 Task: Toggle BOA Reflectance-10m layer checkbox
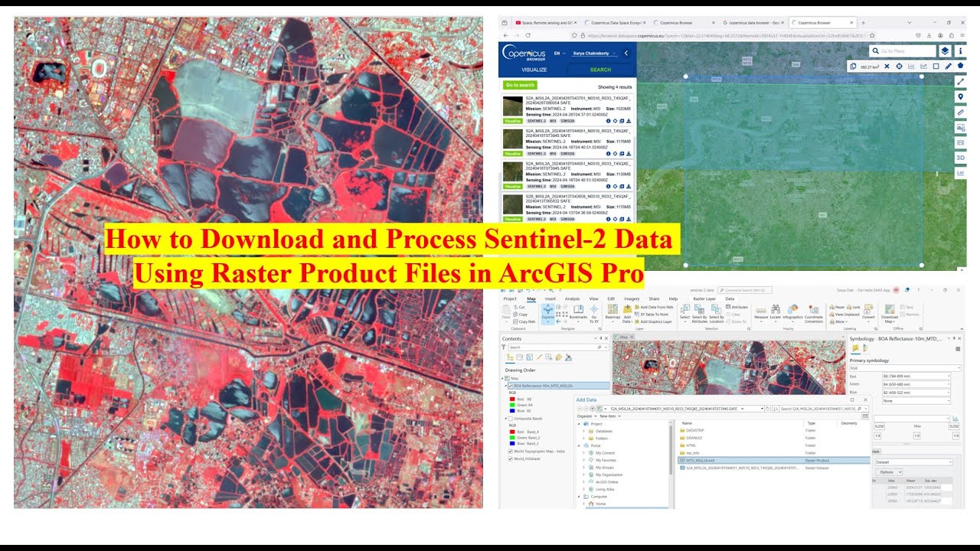point(511,386)
